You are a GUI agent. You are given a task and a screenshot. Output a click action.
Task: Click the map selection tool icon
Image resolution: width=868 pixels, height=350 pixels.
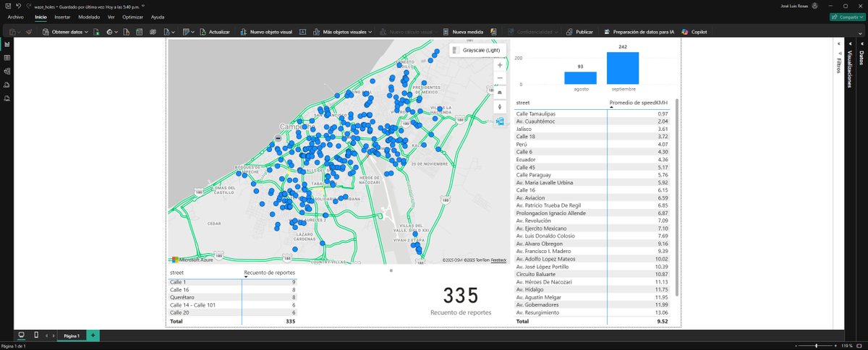500,121
